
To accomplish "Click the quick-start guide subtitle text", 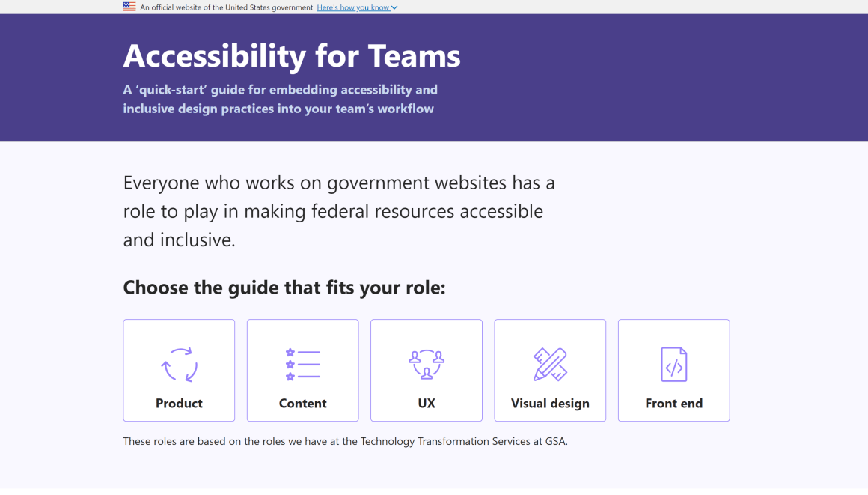I will (x=280, y=99).
